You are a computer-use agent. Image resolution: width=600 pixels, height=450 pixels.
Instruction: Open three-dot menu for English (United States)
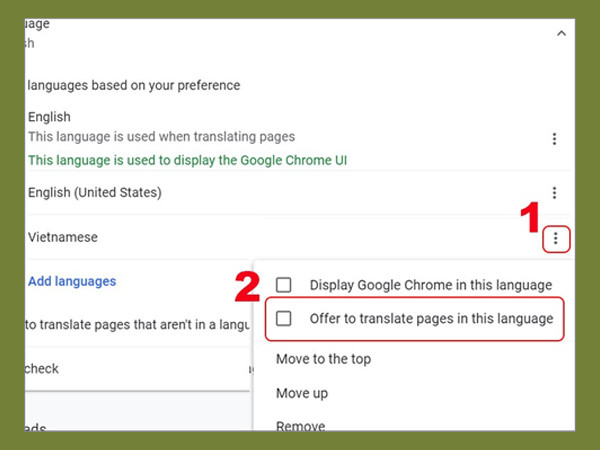point(554,192)
